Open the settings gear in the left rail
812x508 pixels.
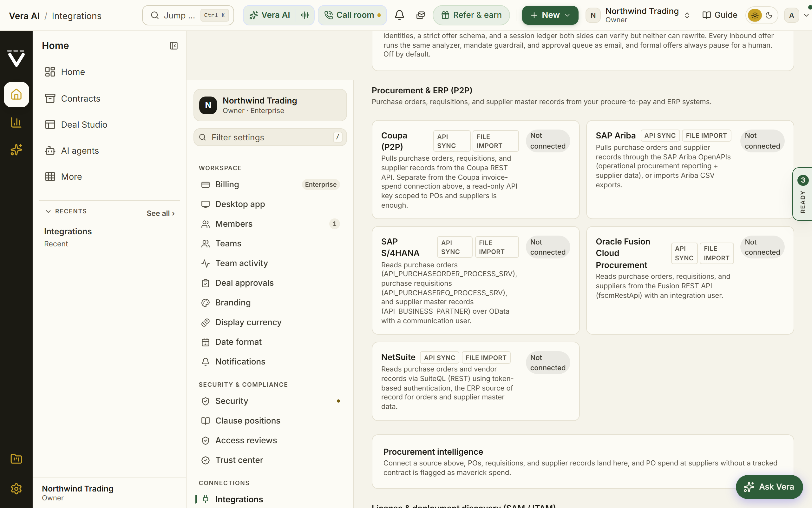(x=16, y=489)
